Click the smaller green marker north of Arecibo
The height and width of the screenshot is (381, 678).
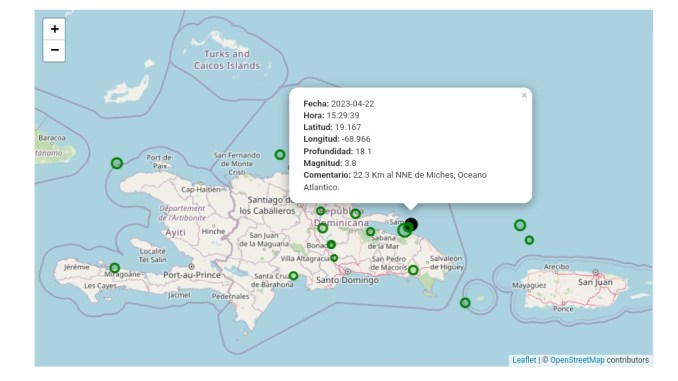529,240
